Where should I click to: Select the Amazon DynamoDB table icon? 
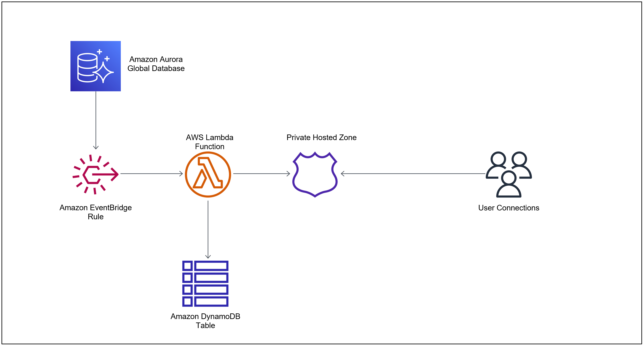205,284
